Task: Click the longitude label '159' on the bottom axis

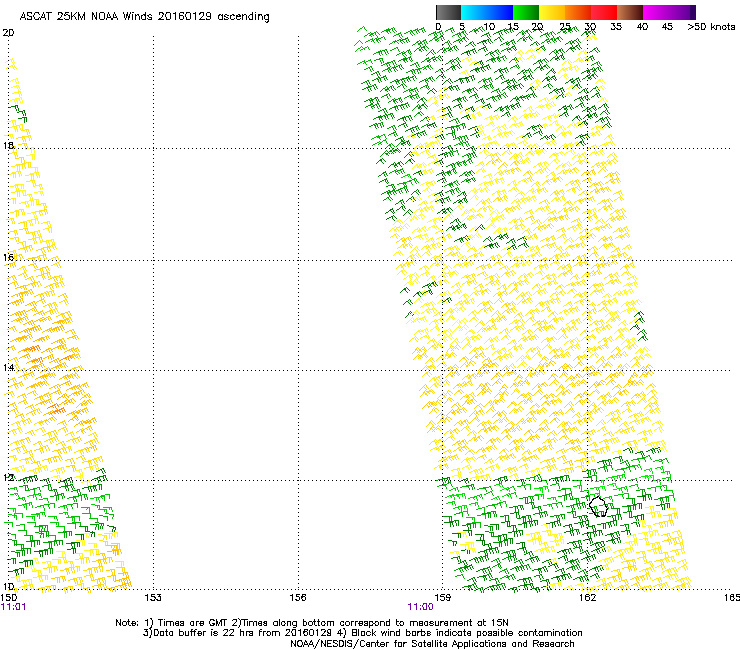Action: pyautogui.click(x=442, y=598)
